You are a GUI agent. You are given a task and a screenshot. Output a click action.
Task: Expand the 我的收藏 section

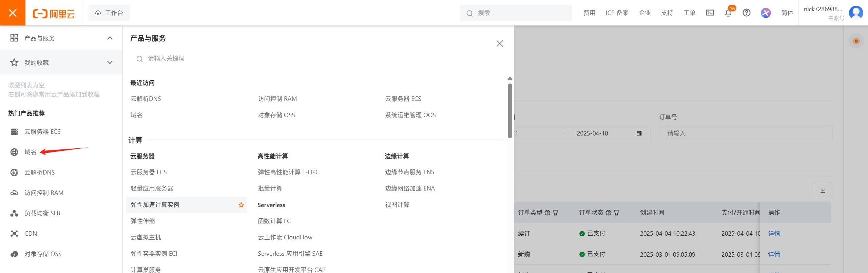(110, 62)
